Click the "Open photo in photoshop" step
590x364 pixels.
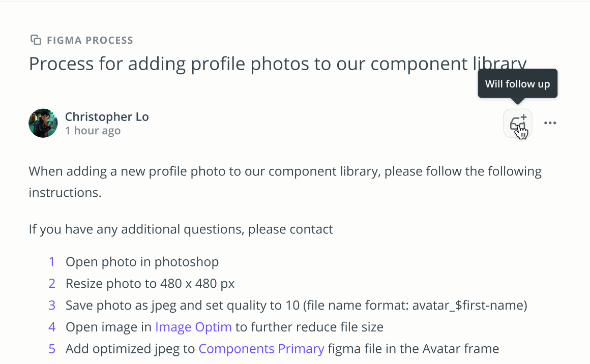click(x=142, y=262)
